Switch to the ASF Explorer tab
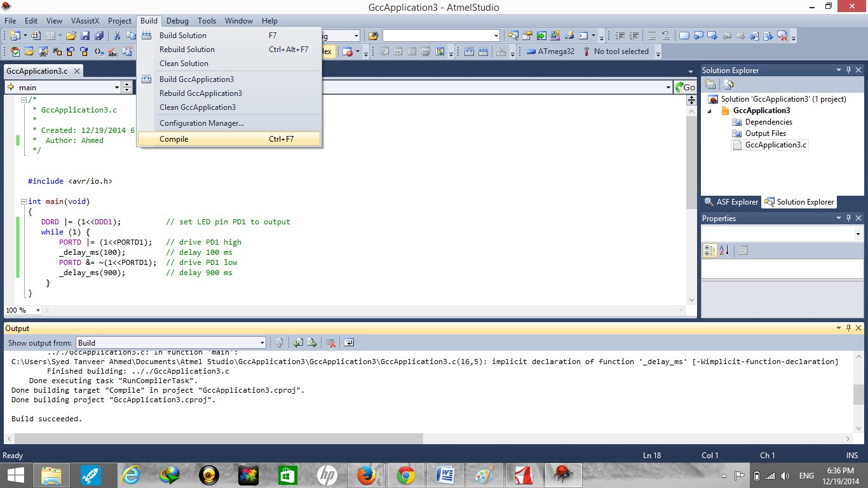868x488 pixels. [x=731, y=202]
